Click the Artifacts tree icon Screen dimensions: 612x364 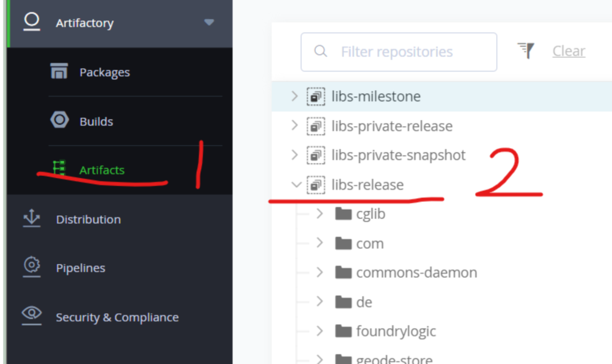point(59,168)
